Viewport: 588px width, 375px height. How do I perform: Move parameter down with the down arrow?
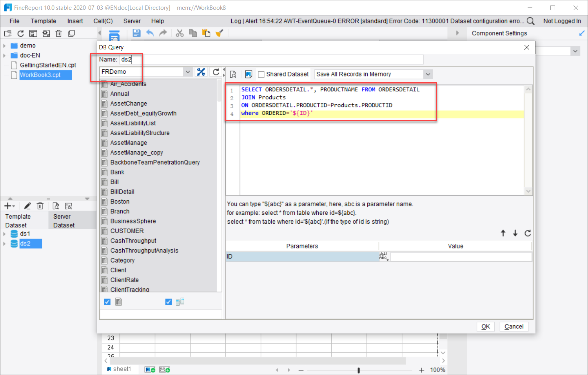click(515, 233)
